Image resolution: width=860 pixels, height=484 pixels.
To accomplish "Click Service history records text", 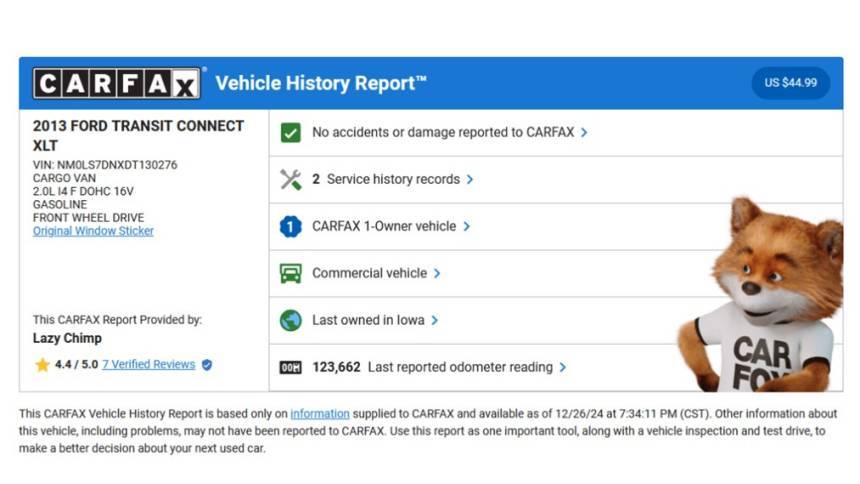I will tap(393, 179).
